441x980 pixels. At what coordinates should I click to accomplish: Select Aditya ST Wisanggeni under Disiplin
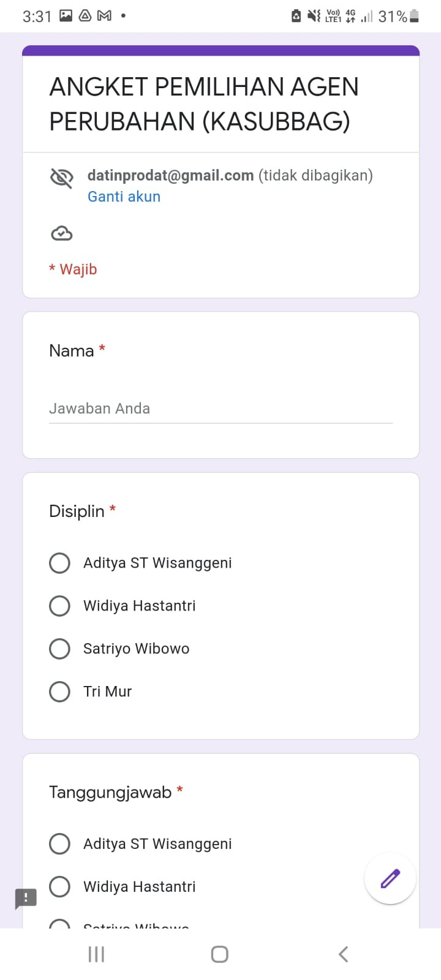pos(59,563)
